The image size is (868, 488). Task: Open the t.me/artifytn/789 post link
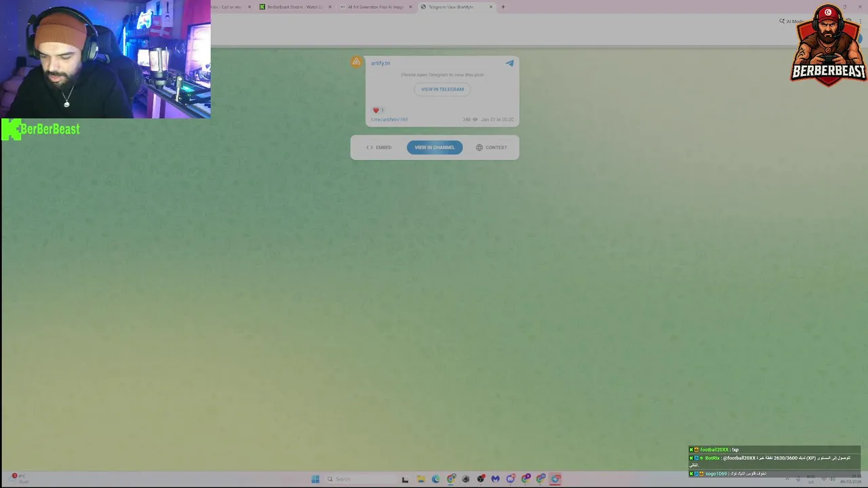coord(389,119)
